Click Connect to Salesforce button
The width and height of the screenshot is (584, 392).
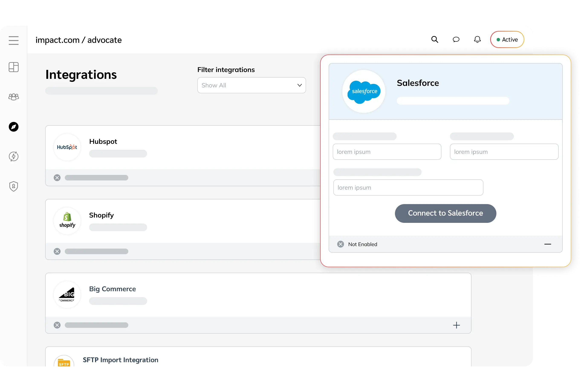[446, 213]
